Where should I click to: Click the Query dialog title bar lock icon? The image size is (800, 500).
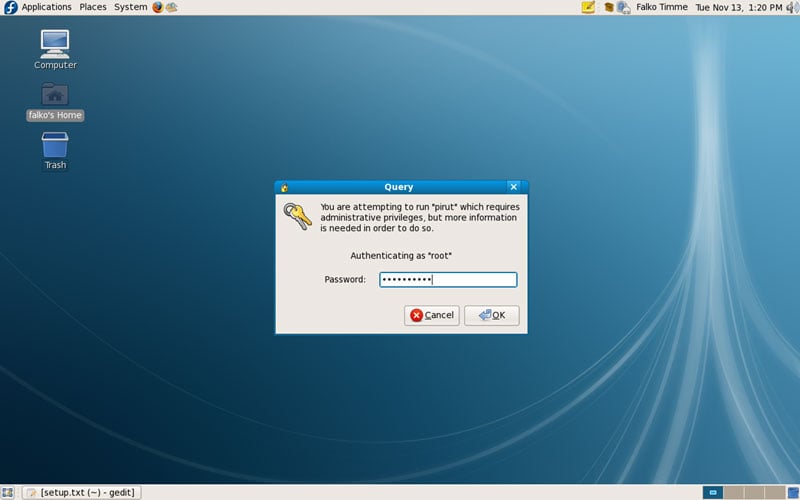click(x=285, y=187)
